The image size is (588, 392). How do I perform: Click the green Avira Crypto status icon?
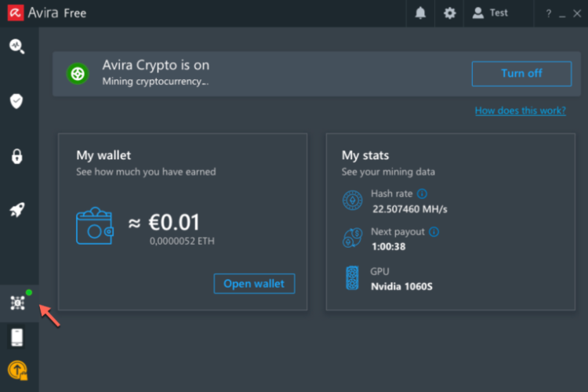coord(78,74)
